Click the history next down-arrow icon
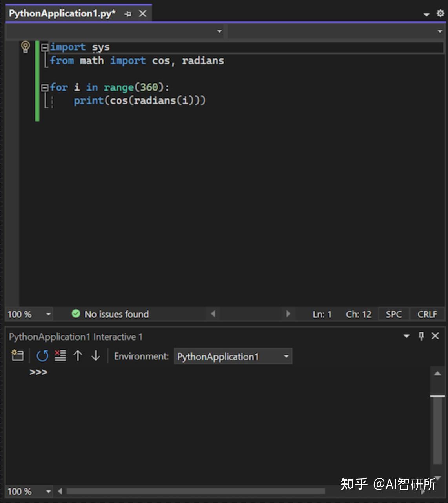The width and height of the screenshot is (448, 503). [95, 356]
